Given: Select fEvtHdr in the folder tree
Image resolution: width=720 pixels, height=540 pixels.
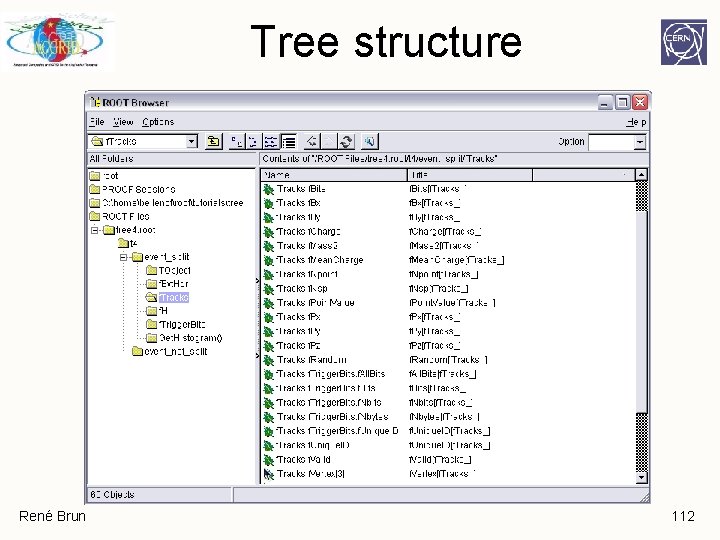Looking at the screenshot, I should click(x=173, y=284).
